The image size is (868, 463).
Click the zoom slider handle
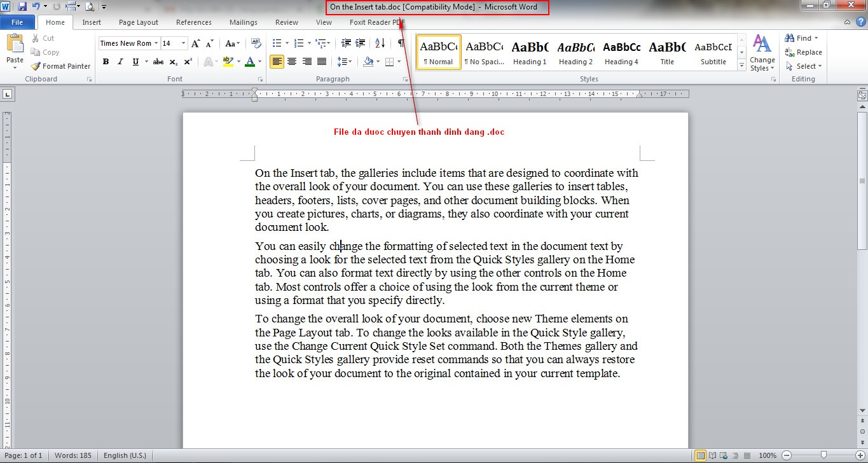pos(823,455)
